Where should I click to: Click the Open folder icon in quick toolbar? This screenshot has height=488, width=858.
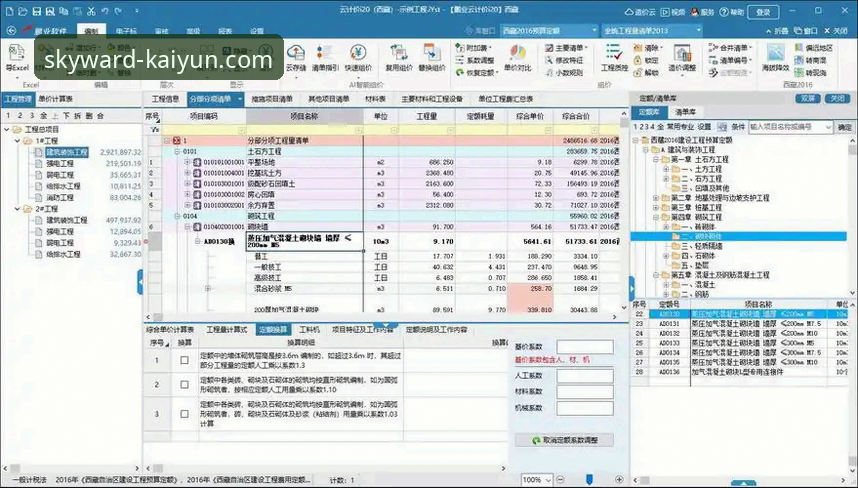click(22, 11)
